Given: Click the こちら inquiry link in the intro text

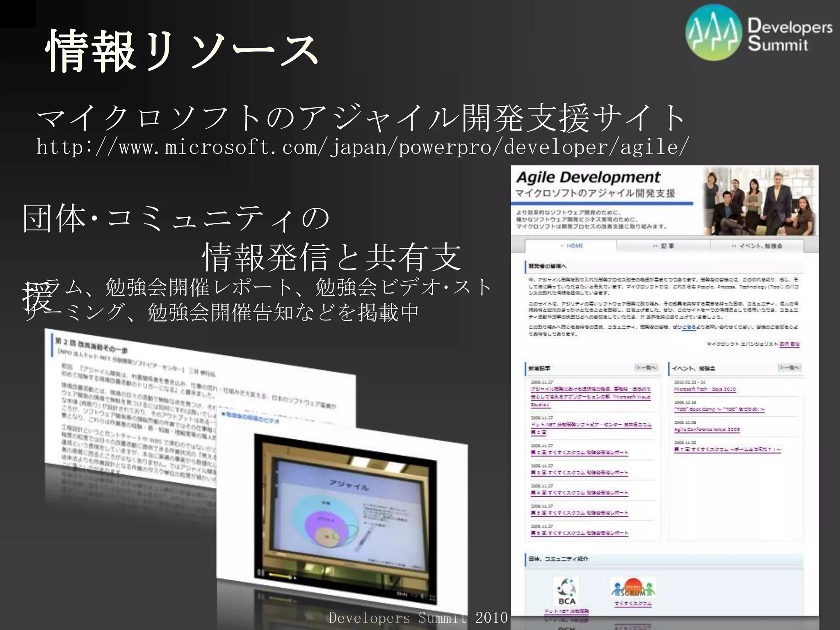Looking at the screenshot, I should [689, 327].
